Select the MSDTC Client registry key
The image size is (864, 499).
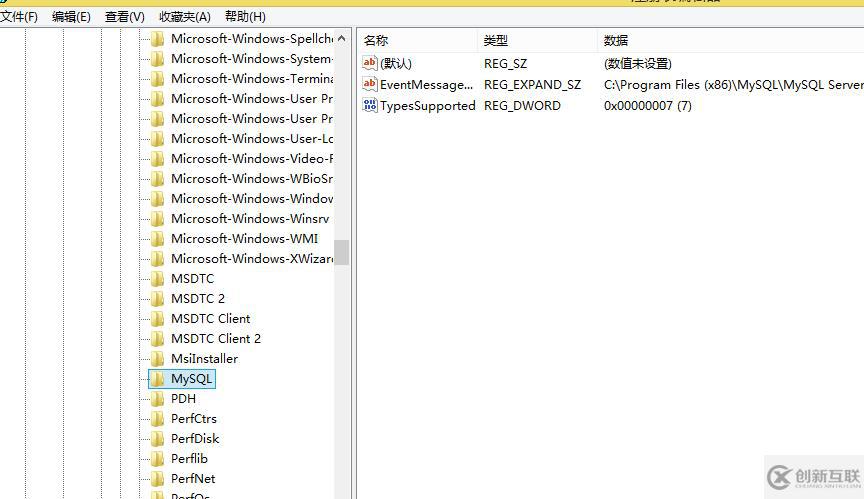coord(210,318)
